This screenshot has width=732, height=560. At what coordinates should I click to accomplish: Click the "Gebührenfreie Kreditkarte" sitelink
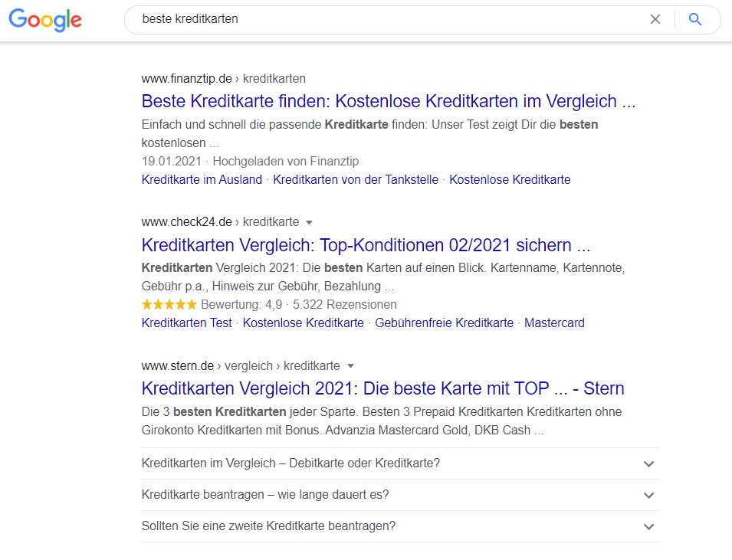[441, 323]
